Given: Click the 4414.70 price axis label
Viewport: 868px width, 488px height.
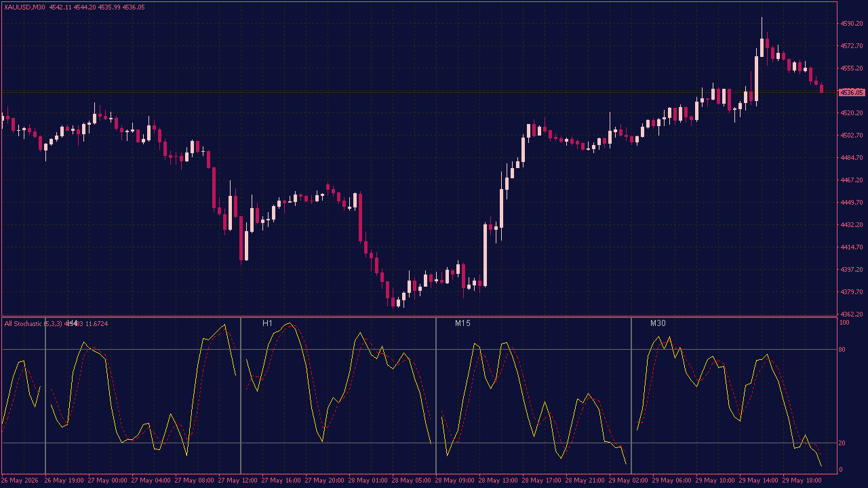Looking at the screenshot, I should coord(852,247).
